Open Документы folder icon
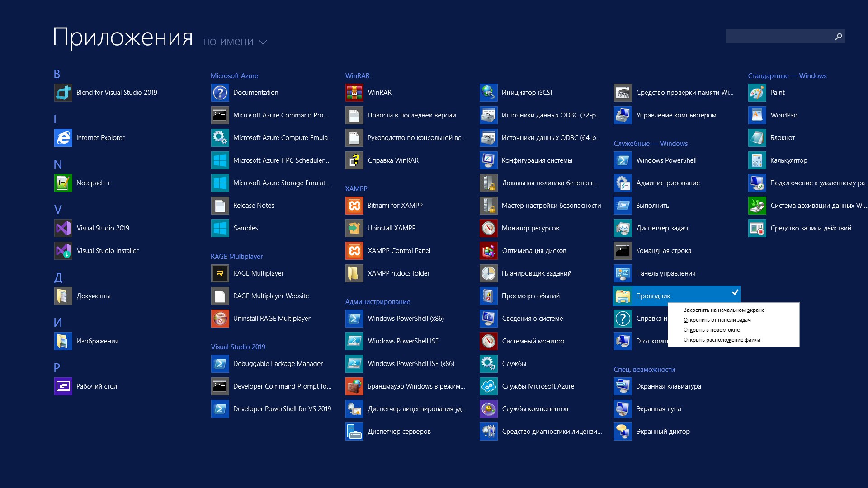Image resolution: width=868 pixels, height=488 pixels. (63, 296)
